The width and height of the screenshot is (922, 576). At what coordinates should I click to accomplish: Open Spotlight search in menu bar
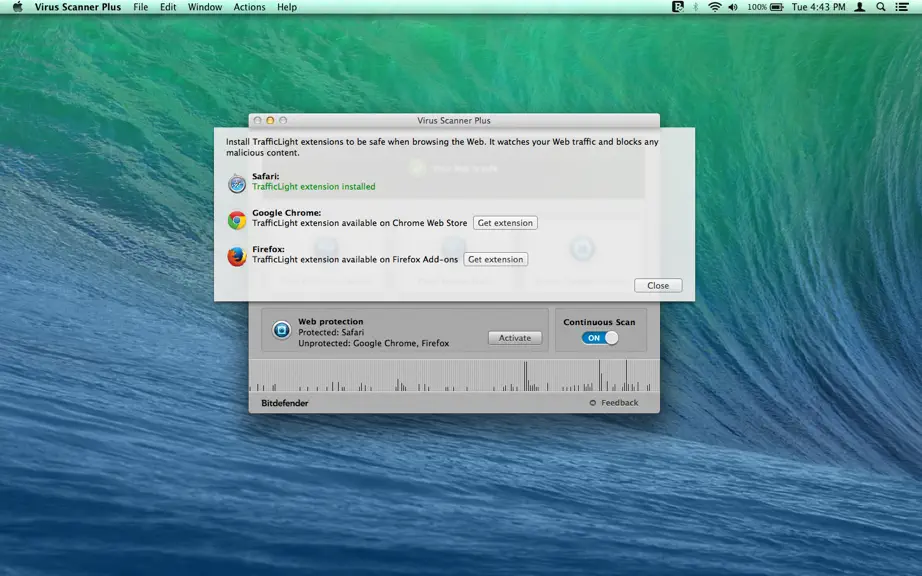[x=881, y=7]
